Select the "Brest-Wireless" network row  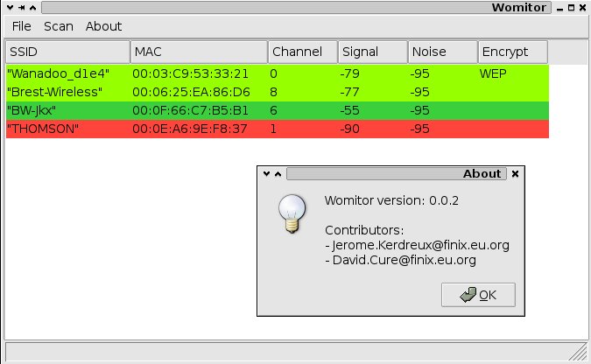pos(278,93)
